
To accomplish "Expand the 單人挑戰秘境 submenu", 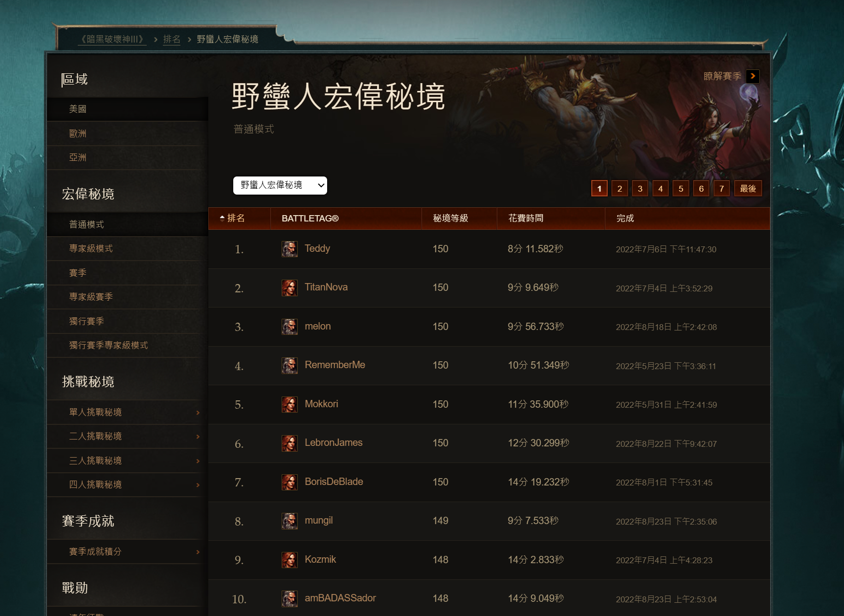I will pos(128,412).
